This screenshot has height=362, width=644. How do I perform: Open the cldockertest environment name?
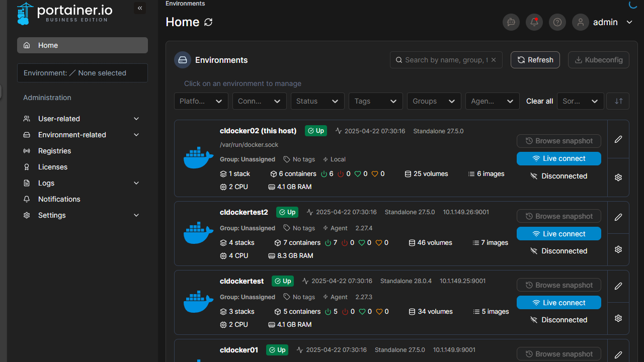(242, 281)
